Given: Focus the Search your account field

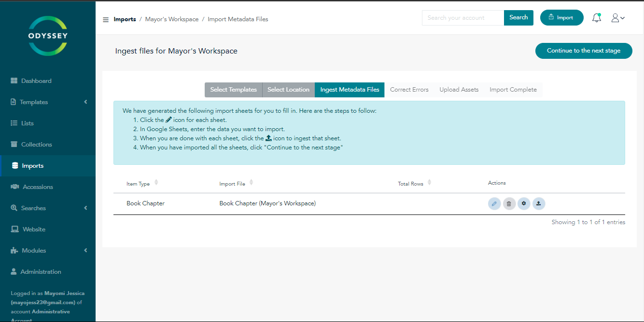Looking at the screenshot, I should click(x=463, y=18).
